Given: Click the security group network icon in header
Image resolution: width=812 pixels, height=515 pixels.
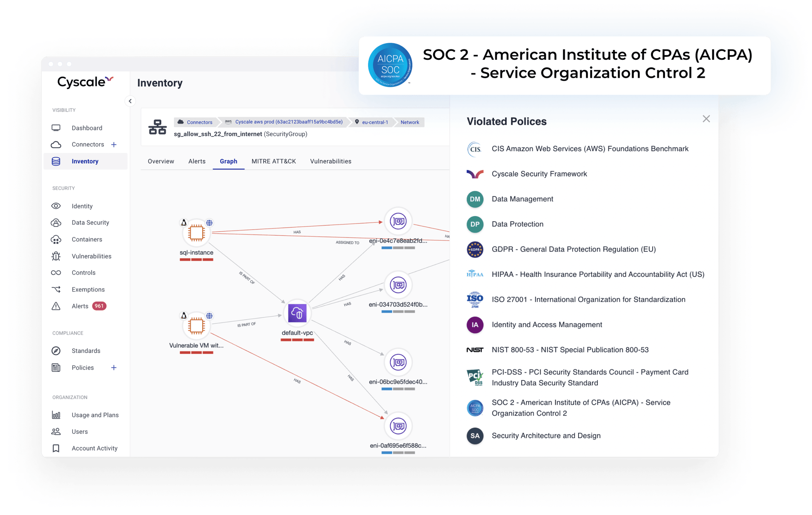Looking at the screenshot, I should (158, 127).
